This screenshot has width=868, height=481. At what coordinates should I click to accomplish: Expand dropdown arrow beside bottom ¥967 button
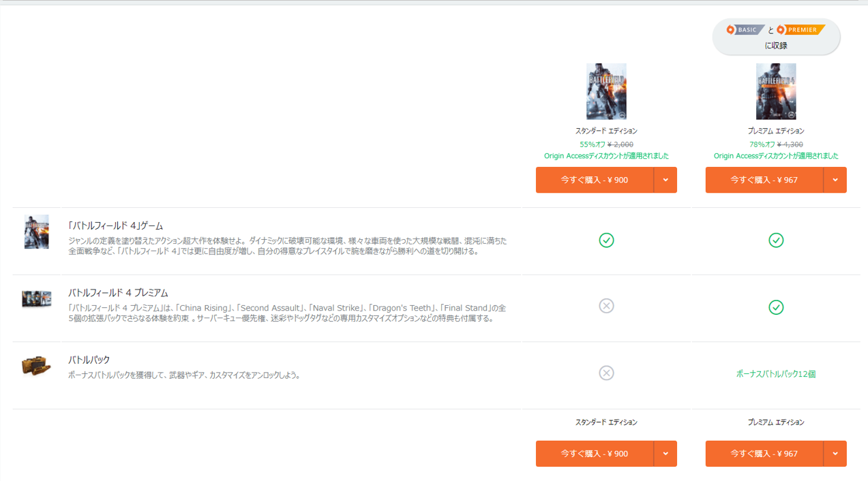[835, 454]
